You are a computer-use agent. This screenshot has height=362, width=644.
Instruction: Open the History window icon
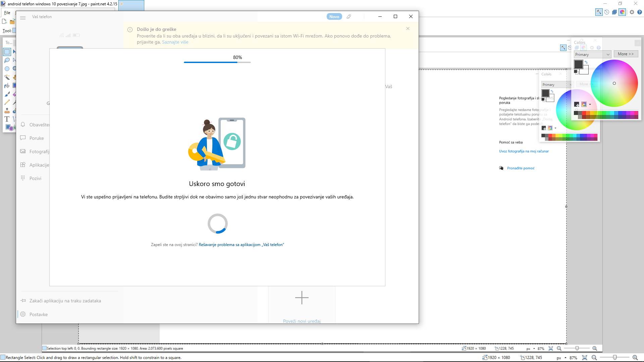pyautogui.click(x=607, y=12)
